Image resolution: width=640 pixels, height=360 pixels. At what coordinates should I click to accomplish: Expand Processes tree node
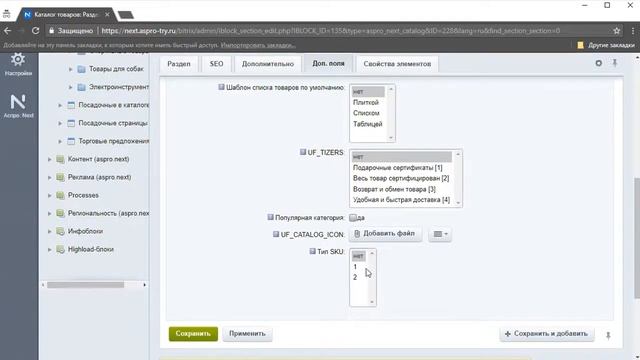(x=49, y=196)
